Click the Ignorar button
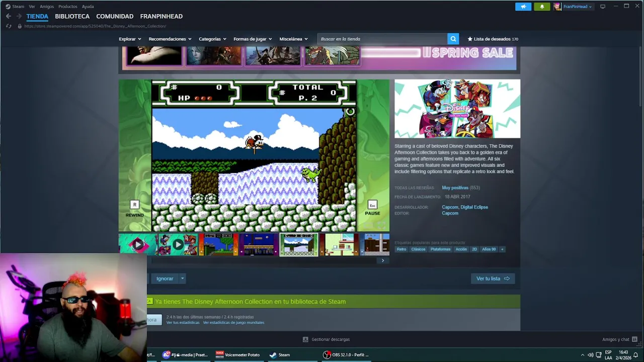Image resolution: width=644 pixels, height=362 pixels. (x=165, y=279)
